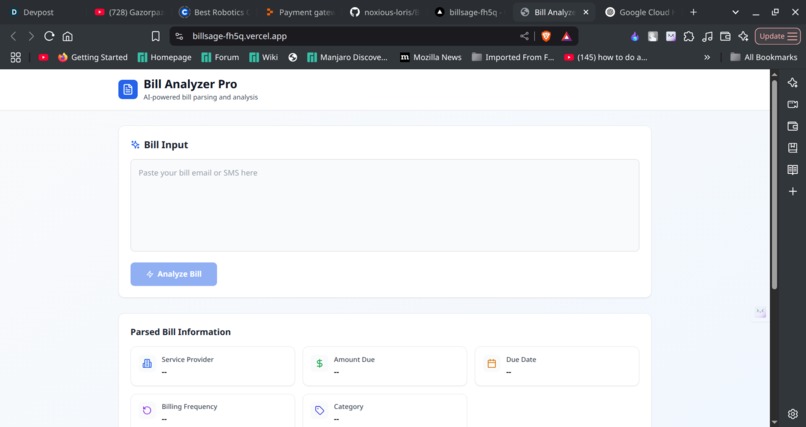Open the All Bookmarks folder
Viewport: 806px width, 427px height.
764,58
